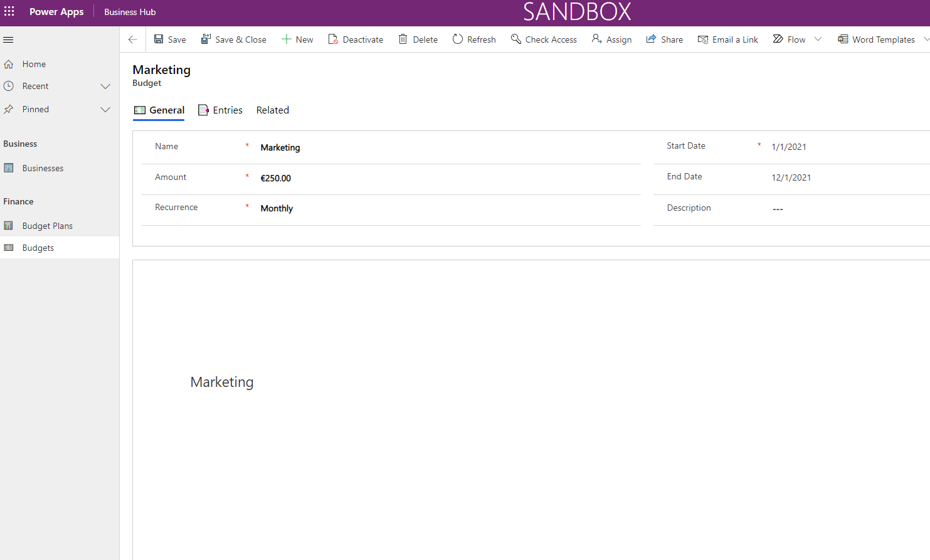Screen dimensions: 930x560
Task: Click the Start Date value field
Action: [x=789, y=146]
